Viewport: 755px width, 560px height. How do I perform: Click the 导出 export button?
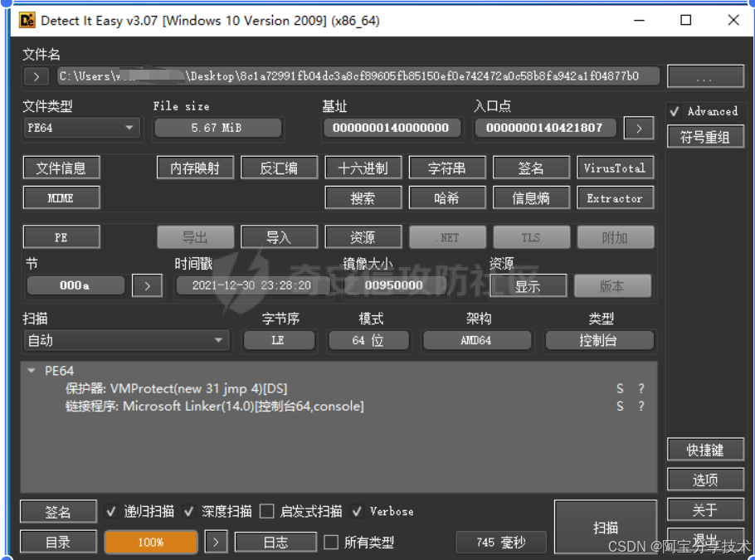pos(195,237)
